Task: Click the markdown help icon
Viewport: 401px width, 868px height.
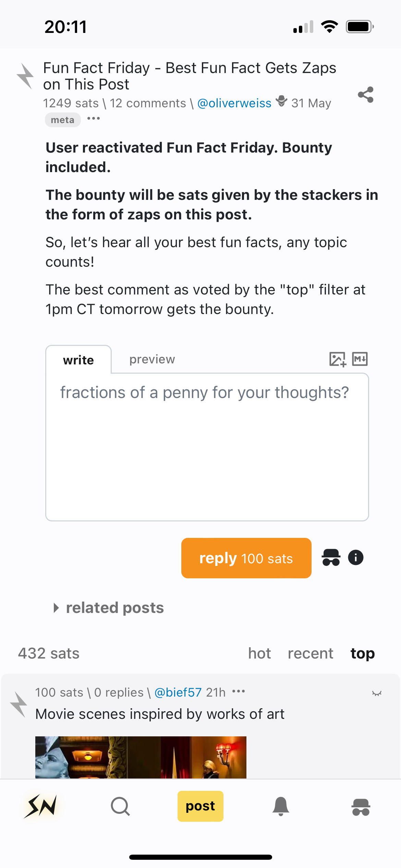Action: tap(360, 359)
